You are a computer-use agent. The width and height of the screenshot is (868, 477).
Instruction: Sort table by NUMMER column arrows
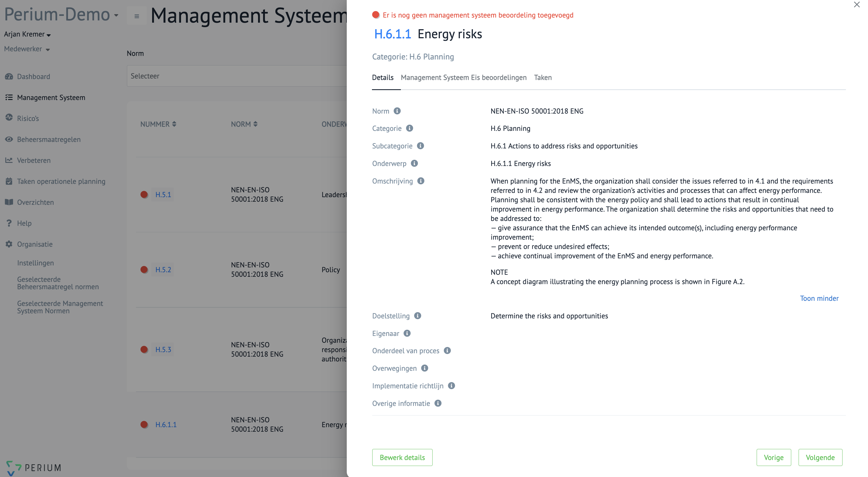(174, 124)
